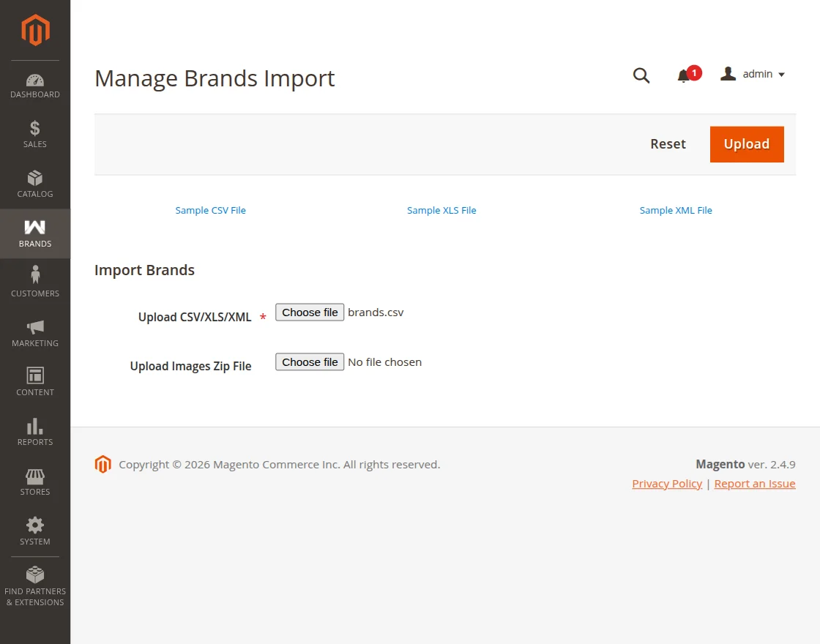Click the Import Brands section title
Image resolution: width=820 pixels, height=644 pixels.
[x=144, y=270]
